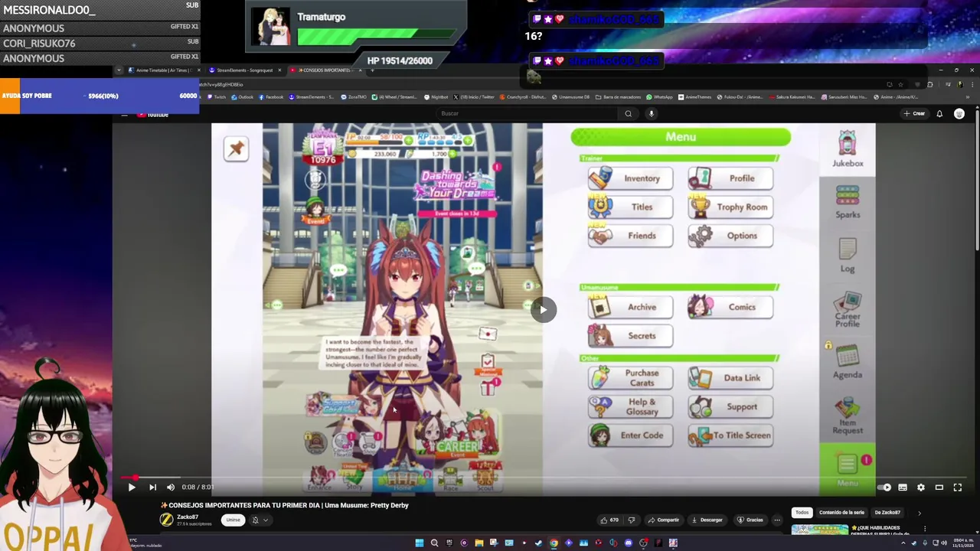Viewport: 980px width, 551px height.
Task: Open the Support entry
Action: point(730,406)
